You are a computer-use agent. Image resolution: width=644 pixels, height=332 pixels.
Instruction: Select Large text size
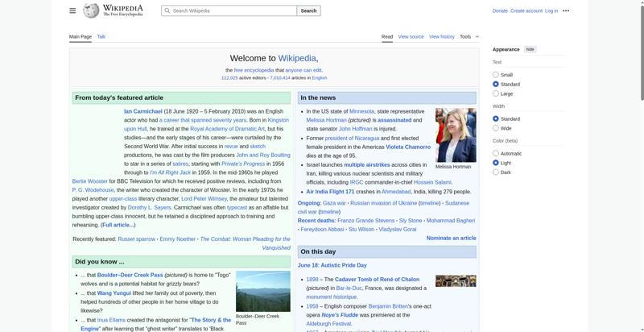coord(496,93)
